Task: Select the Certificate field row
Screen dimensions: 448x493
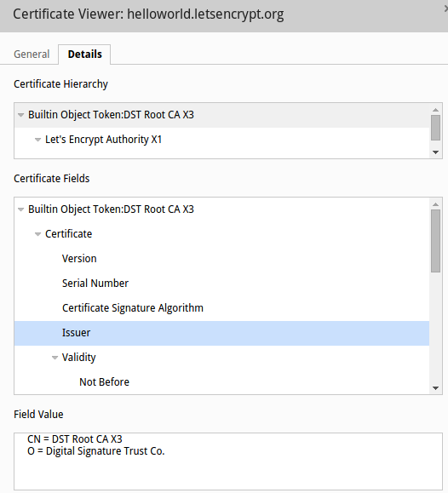Action: pos(221,234)
